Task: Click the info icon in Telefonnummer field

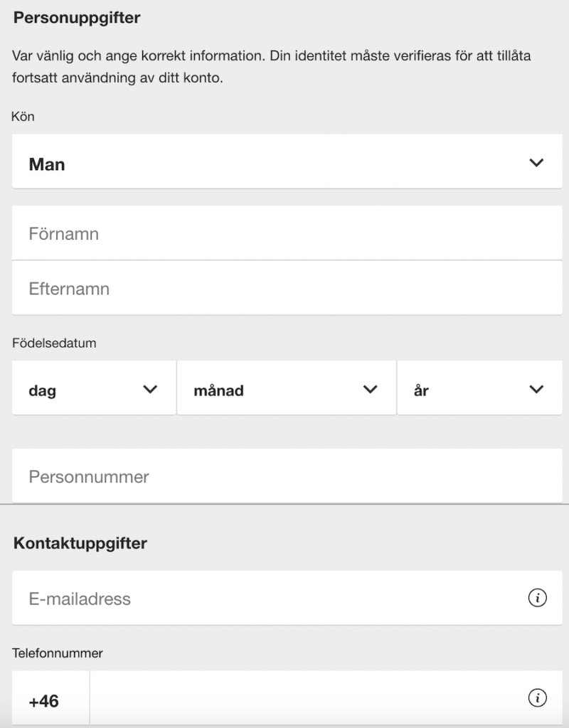Action: 538,697
